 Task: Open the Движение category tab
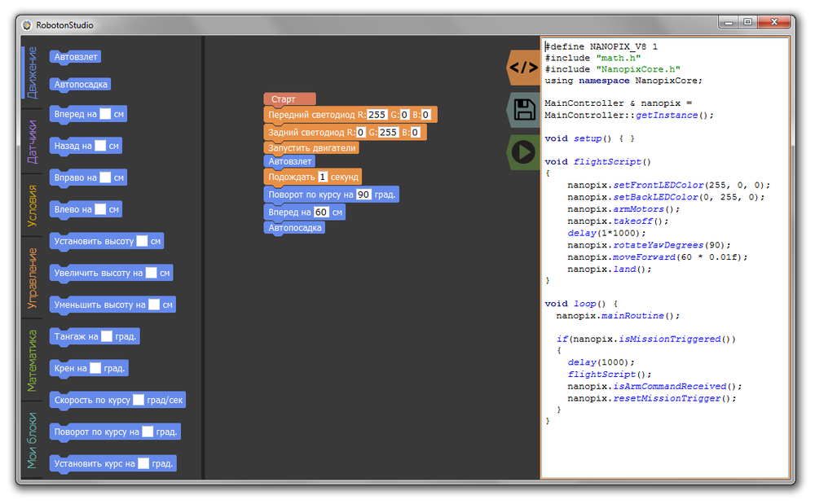pyautogui.click(x=32, y=72)
